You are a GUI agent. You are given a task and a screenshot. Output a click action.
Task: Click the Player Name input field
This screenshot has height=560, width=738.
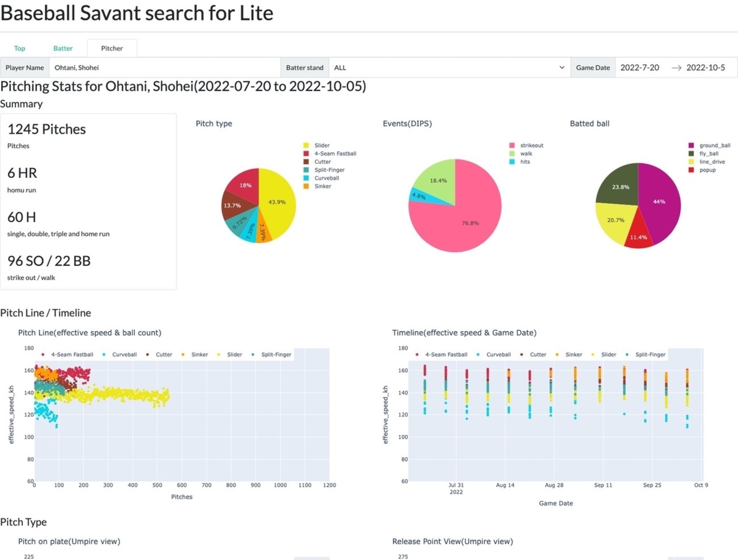tap(165, 68)
